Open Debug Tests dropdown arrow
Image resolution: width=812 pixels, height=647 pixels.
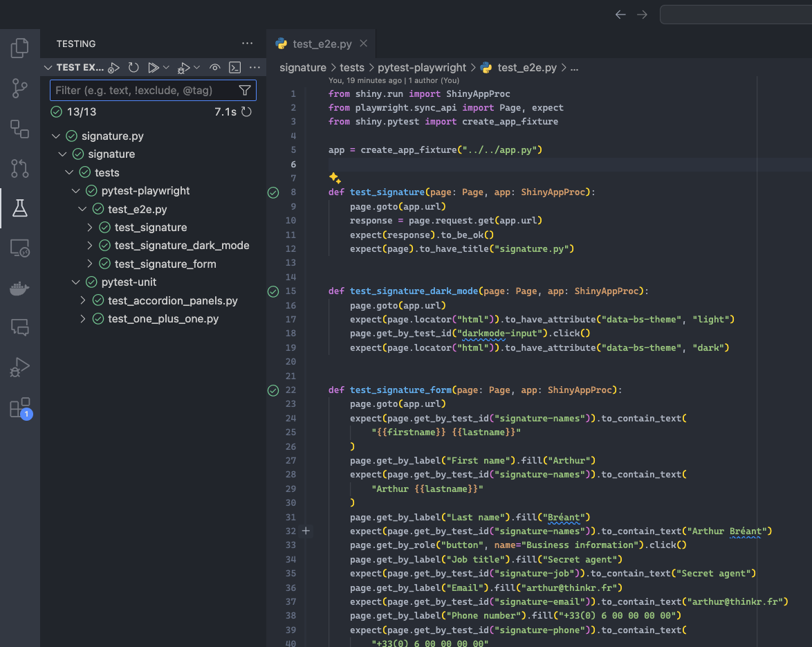point(197,67)
